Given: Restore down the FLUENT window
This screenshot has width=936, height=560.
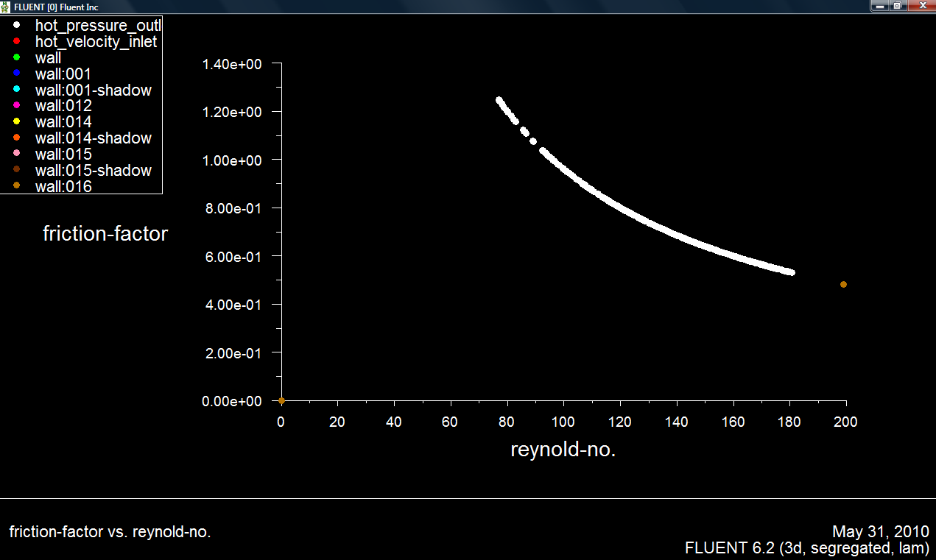Looking at the screenshot, I should [898, 6].
